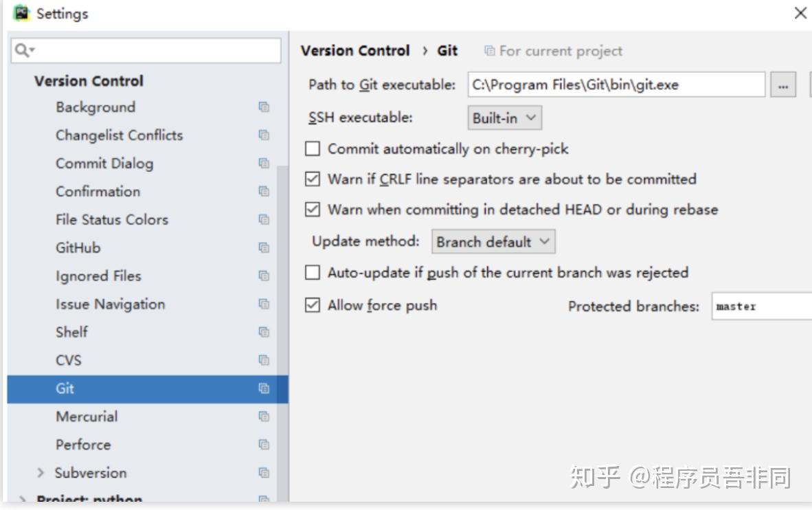Click the browse button for Git executable
The height and width of the screenshot is (510, 812).
point(783,85)
